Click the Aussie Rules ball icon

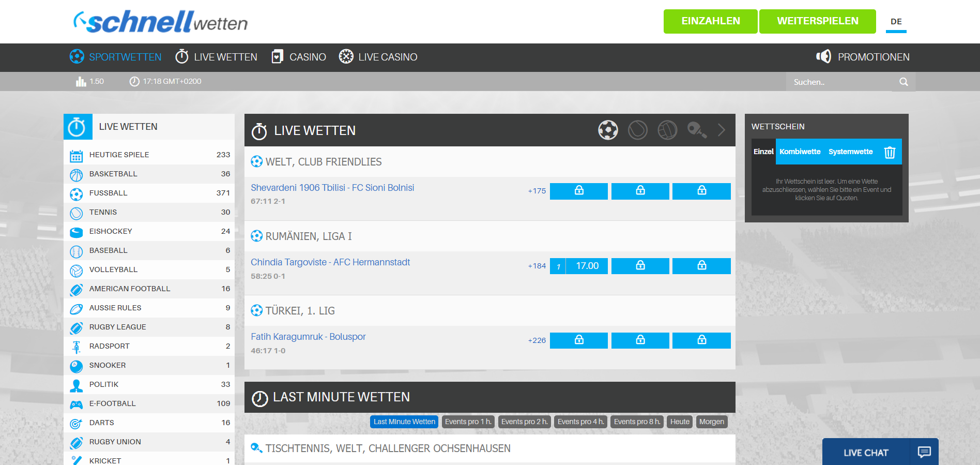pos(76,309)
